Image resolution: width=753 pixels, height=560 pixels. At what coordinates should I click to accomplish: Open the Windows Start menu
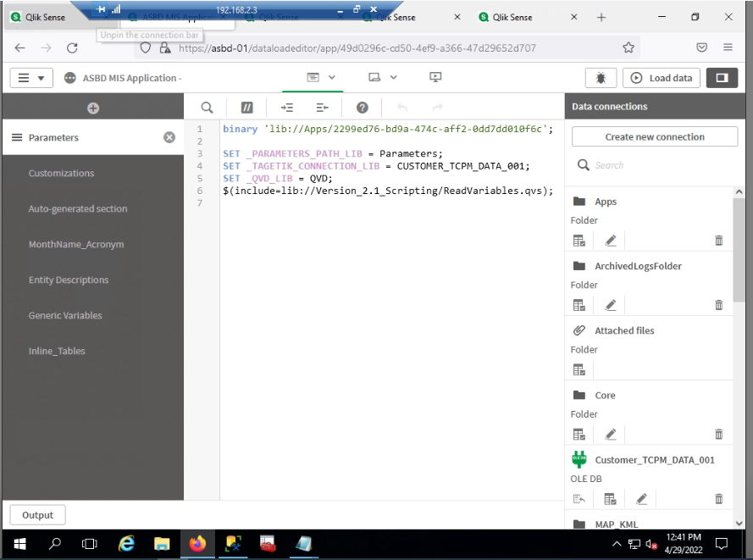pos(19,544)
